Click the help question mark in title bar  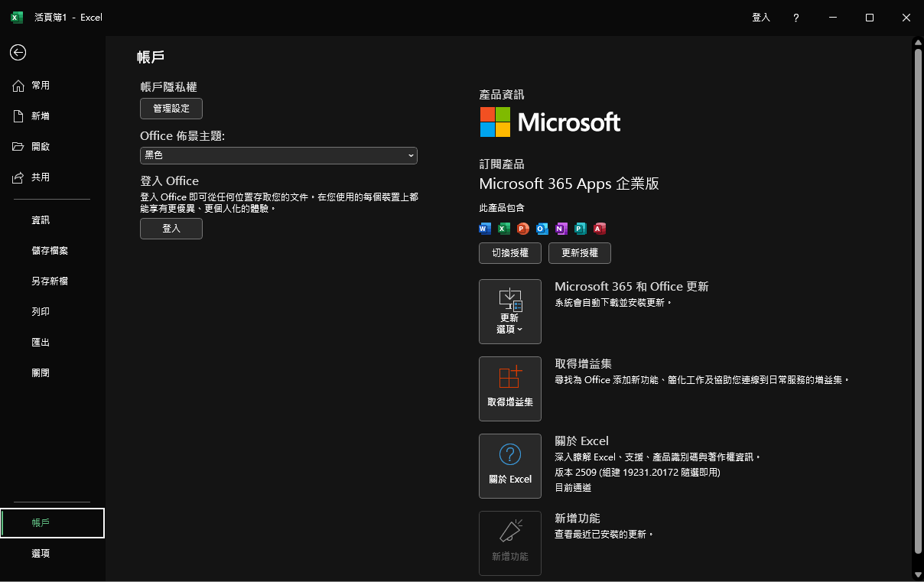(x=796, y=18)
